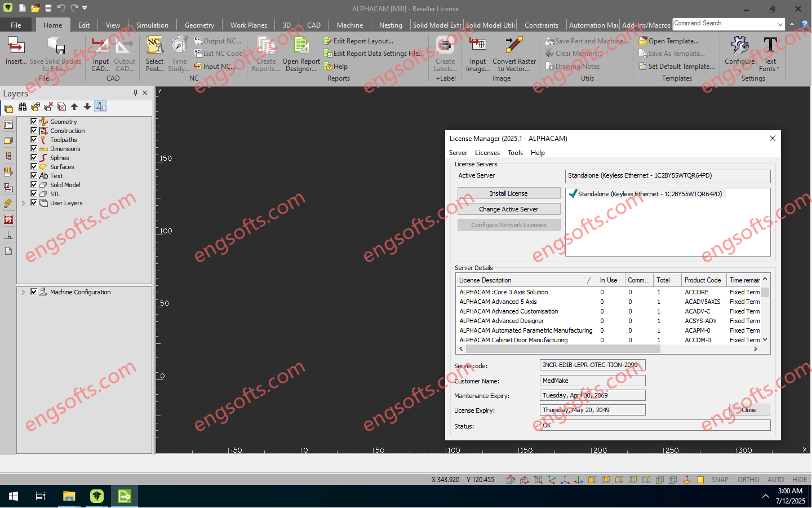
Task: Open Report Designer
Action: pyautogui.click(x=301, y=54)
